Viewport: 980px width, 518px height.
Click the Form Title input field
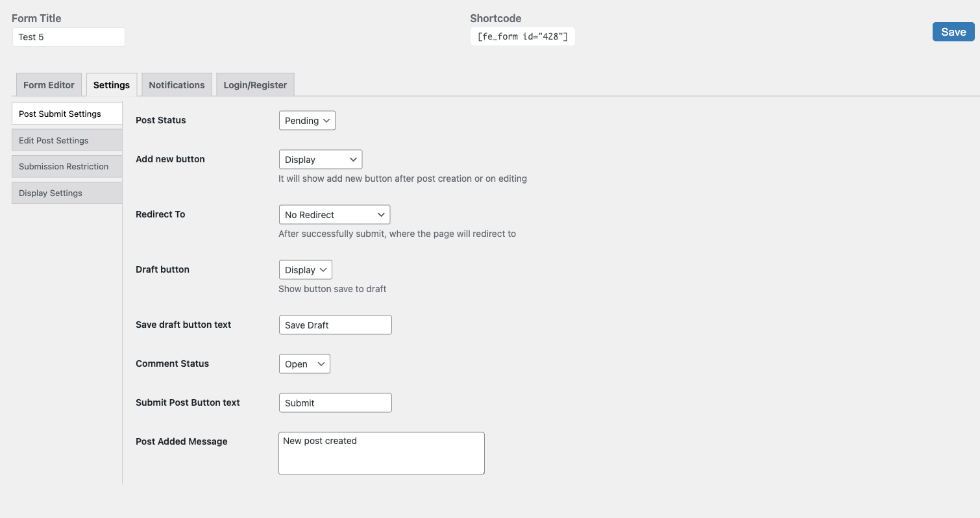[x=68, y=37]
